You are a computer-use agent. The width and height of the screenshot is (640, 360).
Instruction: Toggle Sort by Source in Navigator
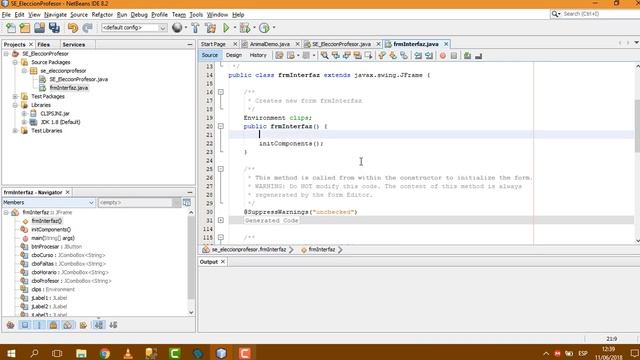113,325
